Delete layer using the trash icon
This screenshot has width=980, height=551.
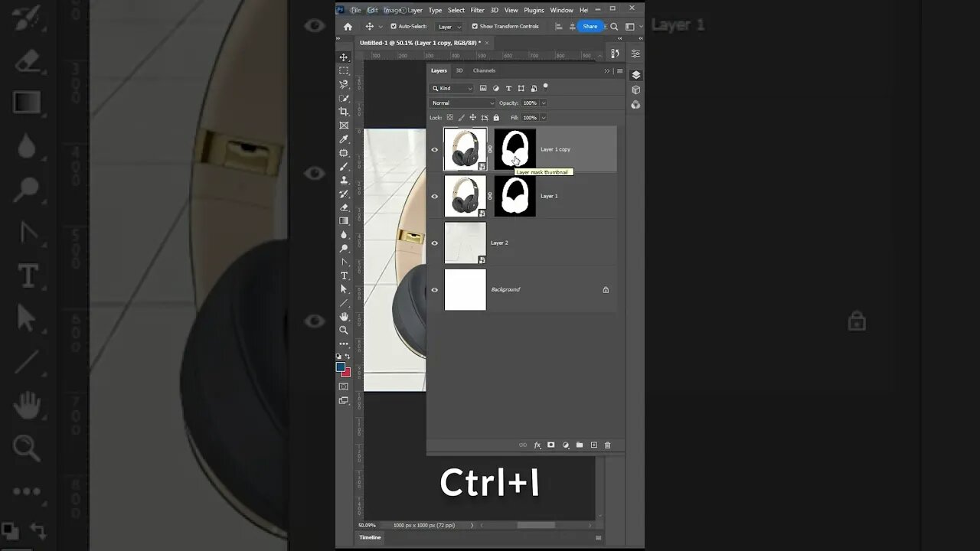[x=608, y=445]
